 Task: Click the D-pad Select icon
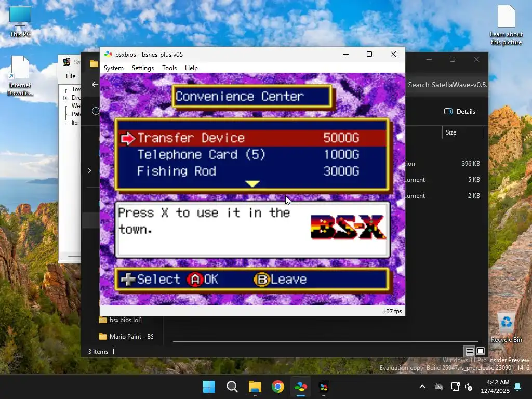point(128,280)
